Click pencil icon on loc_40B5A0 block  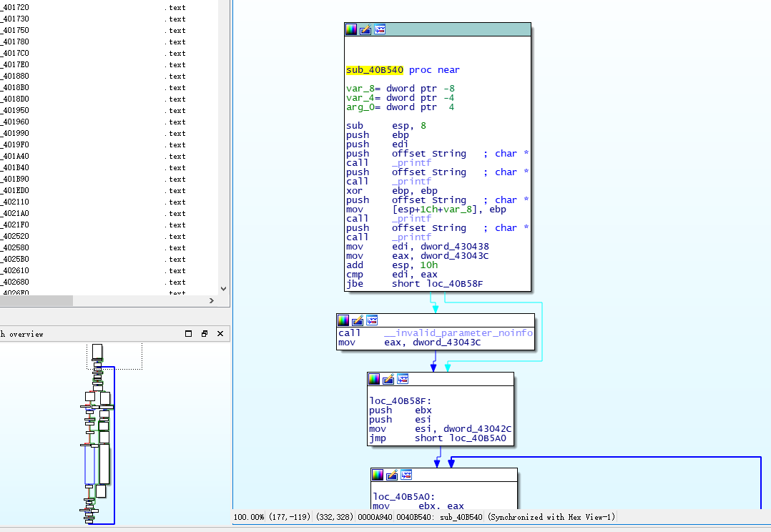[x=392, y=475]
